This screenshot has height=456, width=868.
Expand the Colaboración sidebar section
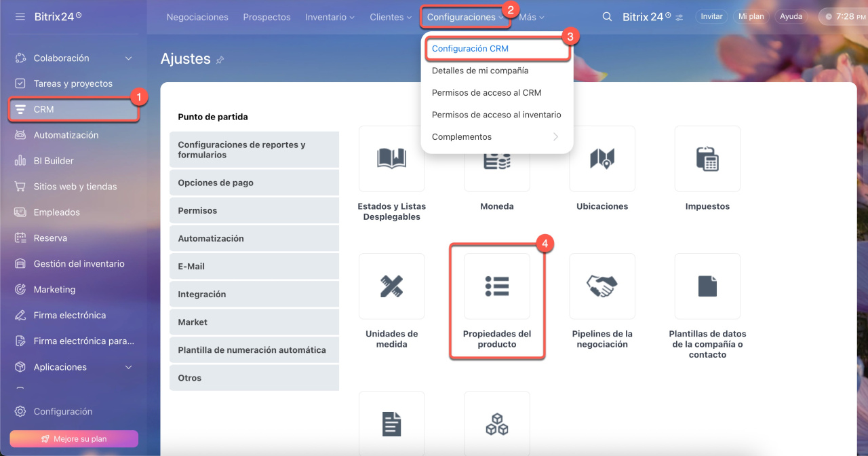pyautogui.click(x=129, y=58)
